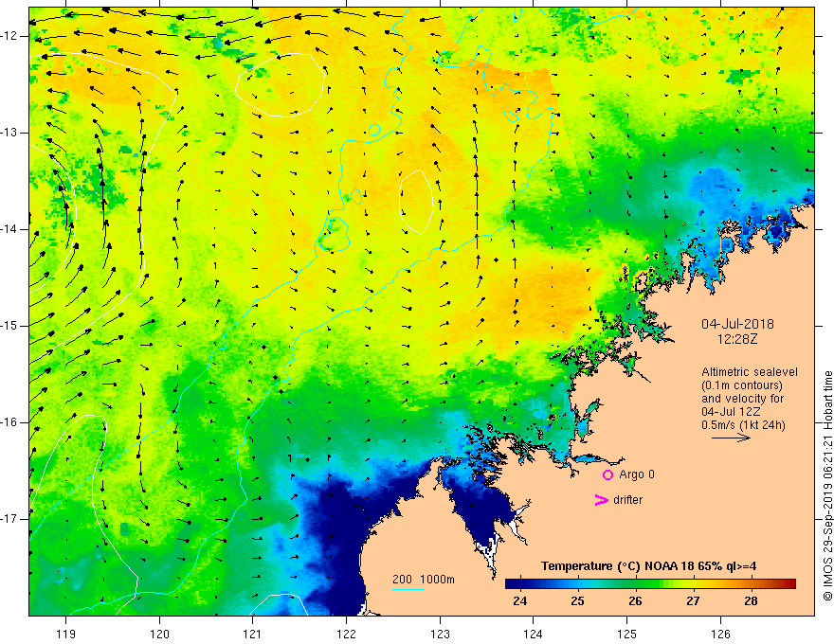
Task: Click the cyan 200 1000m contour legend line
Action: pyautogui.click(x=408, y=589)
